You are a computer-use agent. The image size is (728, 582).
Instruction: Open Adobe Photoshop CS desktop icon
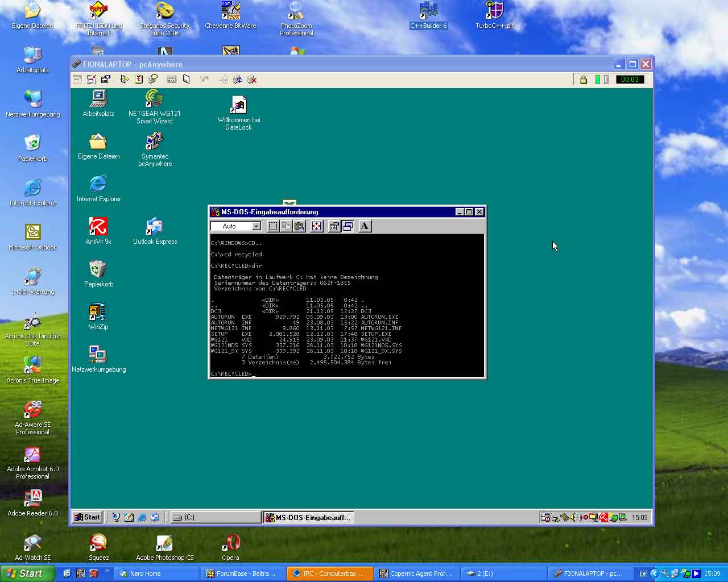(x=164, y=547)
